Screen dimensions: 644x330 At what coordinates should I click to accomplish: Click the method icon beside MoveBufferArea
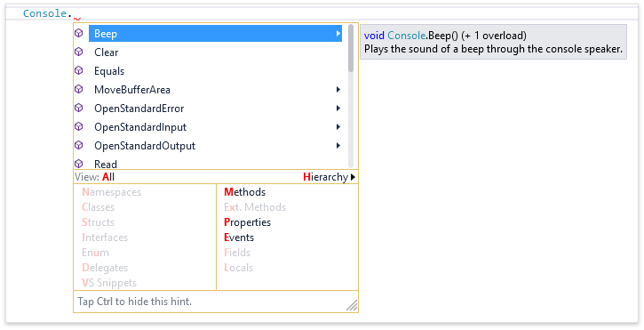[x=79, y=89]
